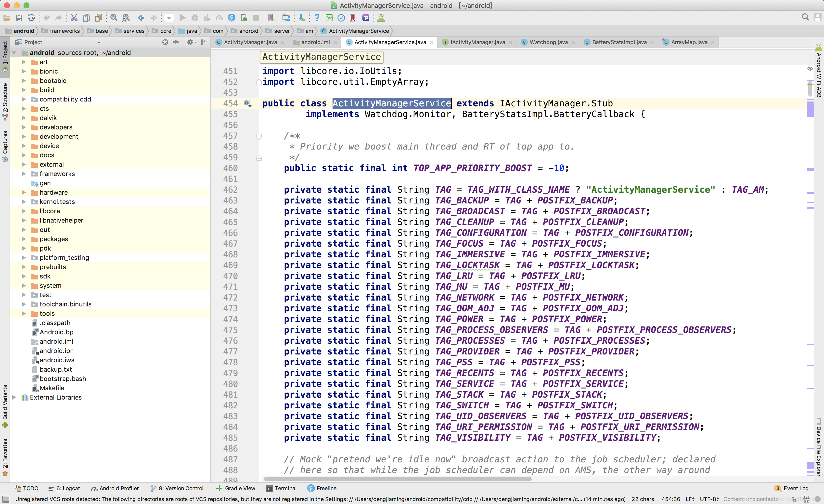Open Help via the question mark icon

(317, 18)
